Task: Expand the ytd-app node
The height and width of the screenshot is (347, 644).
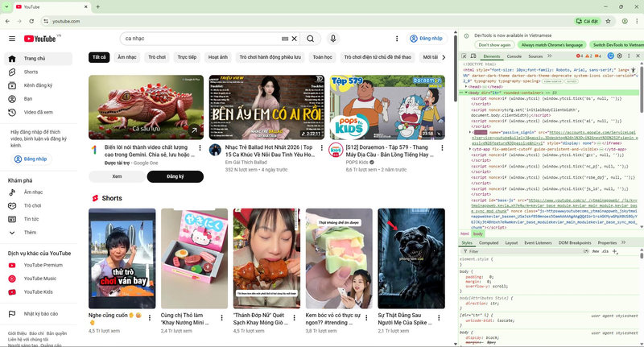Action: (x=471, y=149)
